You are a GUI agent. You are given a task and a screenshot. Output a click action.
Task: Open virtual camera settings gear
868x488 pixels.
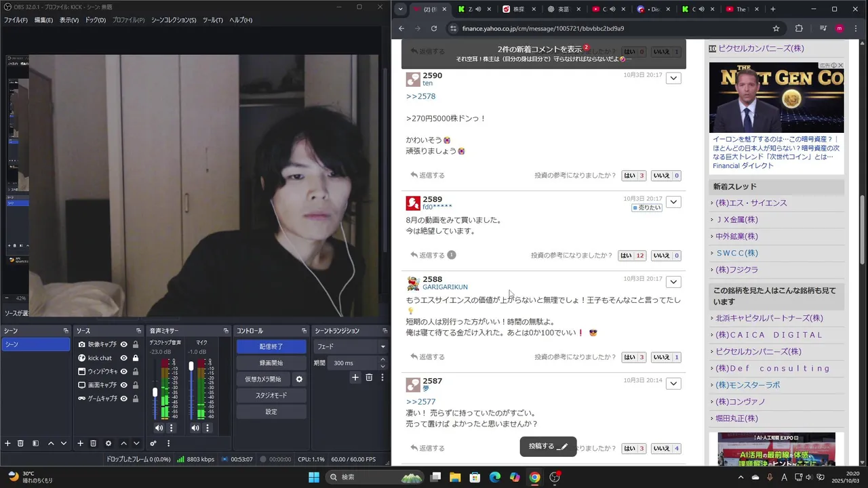[299, 379]
